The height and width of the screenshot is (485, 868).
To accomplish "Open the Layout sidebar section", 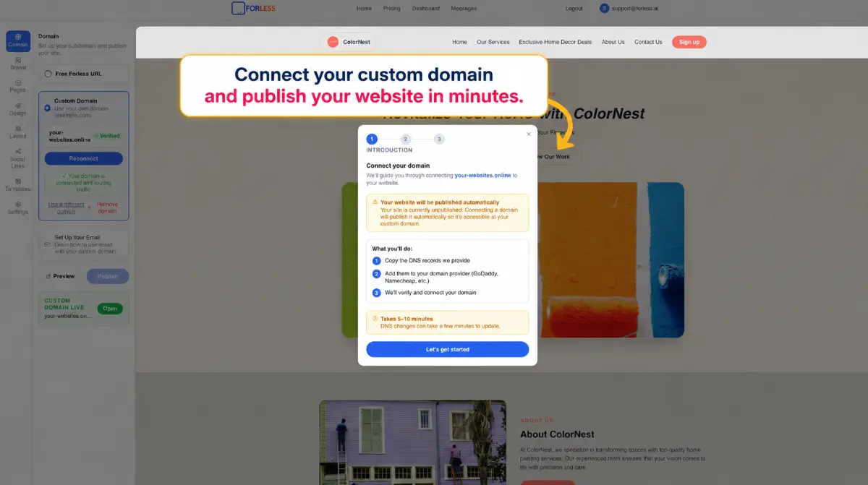I will (18, 132).
